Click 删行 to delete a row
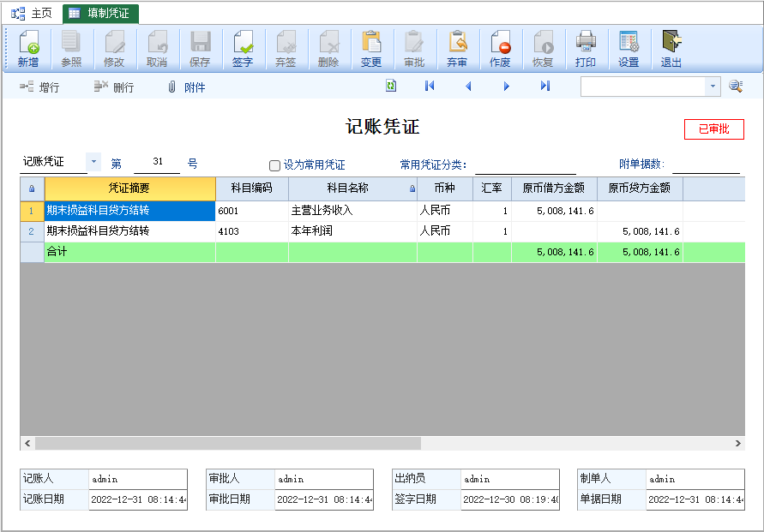The height and width of the screenshot is (532, 764). pos(114,87)
